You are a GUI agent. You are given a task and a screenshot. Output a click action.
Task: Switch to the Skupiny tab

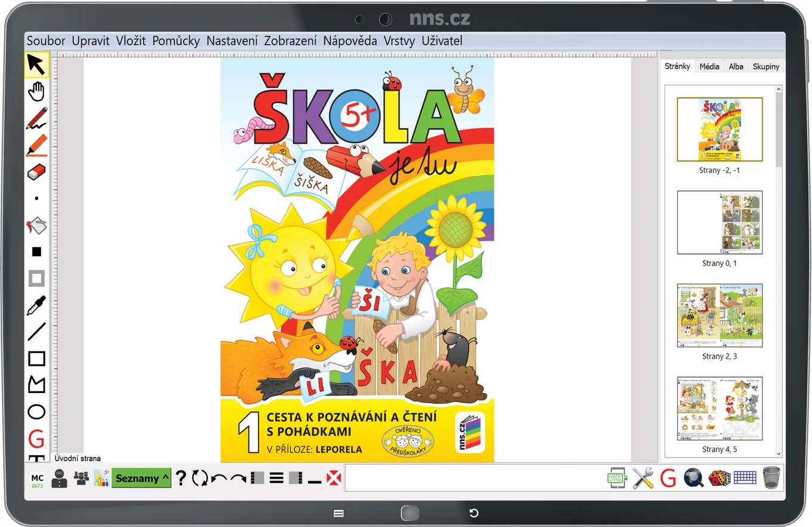pyautogui.click(x=766, y=66)
